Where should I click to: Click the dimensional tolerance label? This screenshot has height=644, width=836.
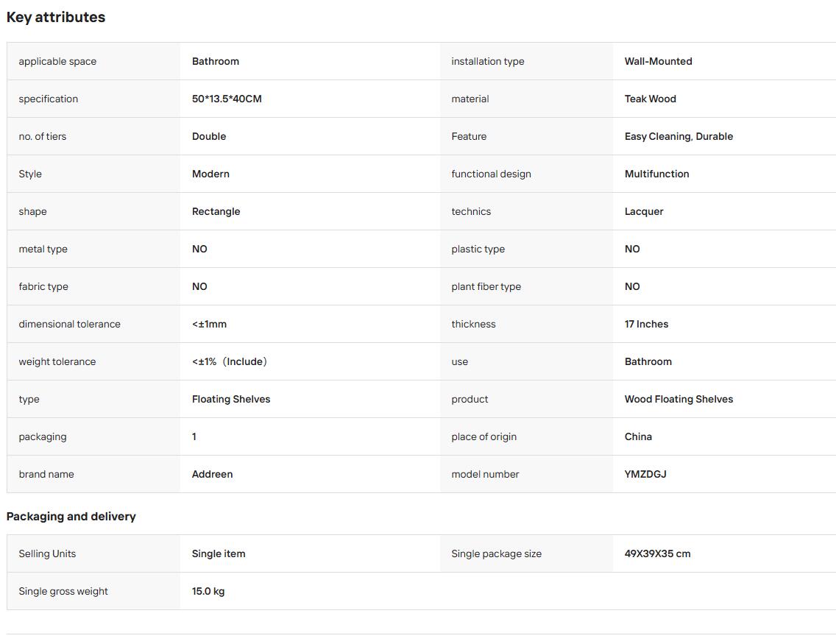pos(69,324)
